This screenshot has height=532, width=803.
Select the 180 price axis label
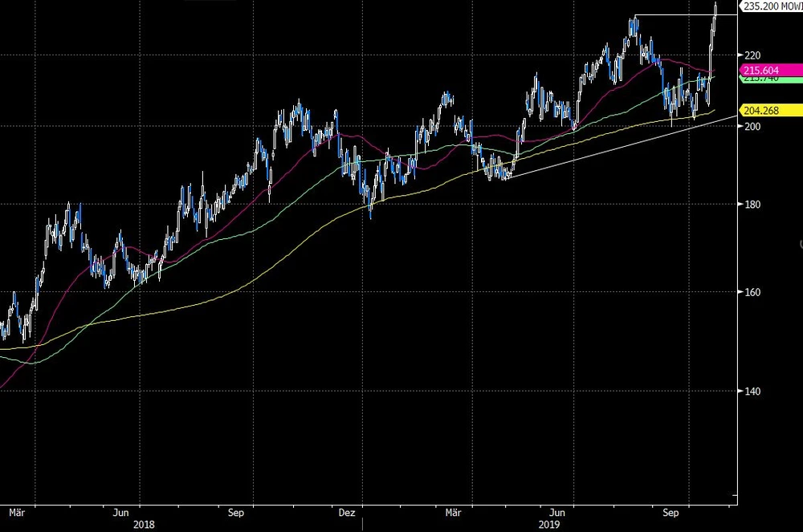(x=752, y=205)
